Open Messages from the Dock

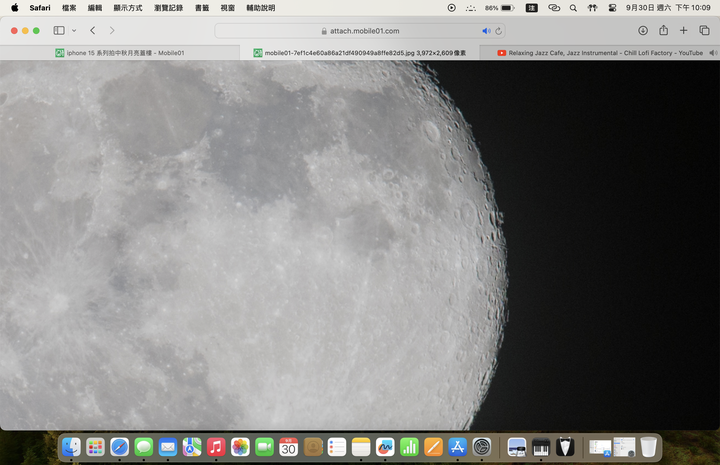144,447
